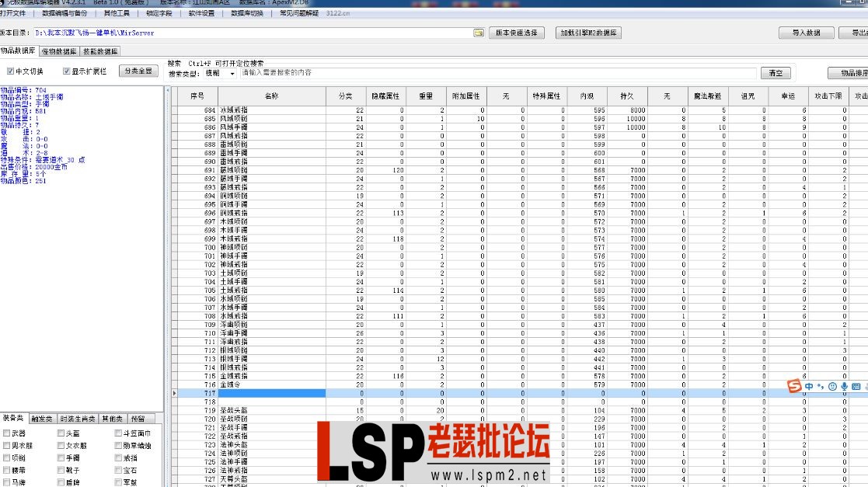The image size is (868, 487).
Task: Click the 版本目录 path field
Action: click(x=253, y=33)
